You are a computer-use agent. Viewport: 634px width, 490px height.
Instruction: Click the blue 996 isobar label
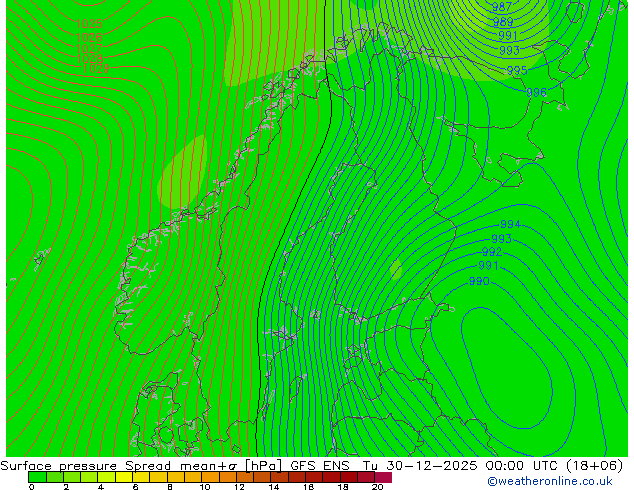click(537, 92)
